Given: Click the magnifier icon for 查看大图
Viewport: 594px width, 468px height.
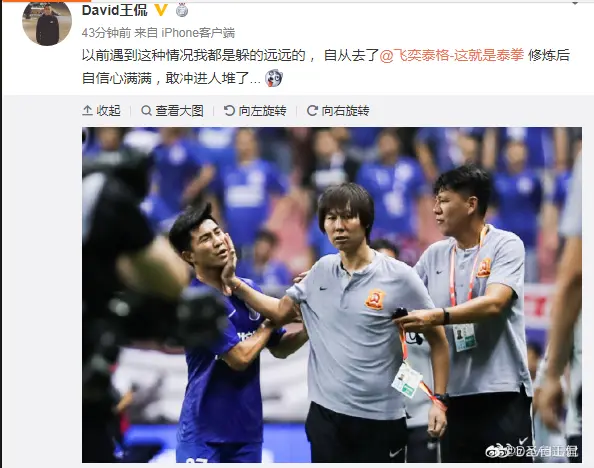Looking at the screenshot, I should tap(146, 111).
